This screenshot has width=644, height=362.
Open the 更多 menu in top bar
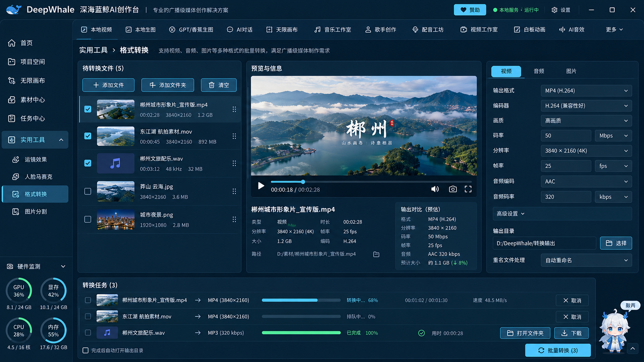click(614, 30)
